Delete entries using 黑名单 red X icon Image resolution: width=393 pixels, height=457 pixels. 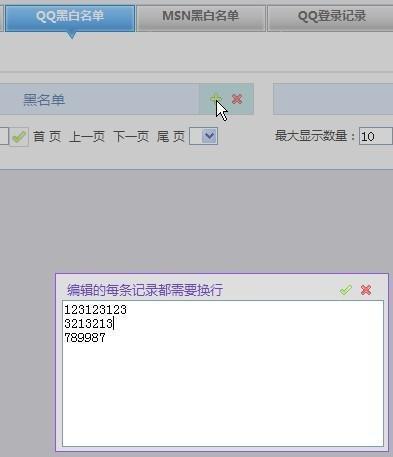pos(237,99)
